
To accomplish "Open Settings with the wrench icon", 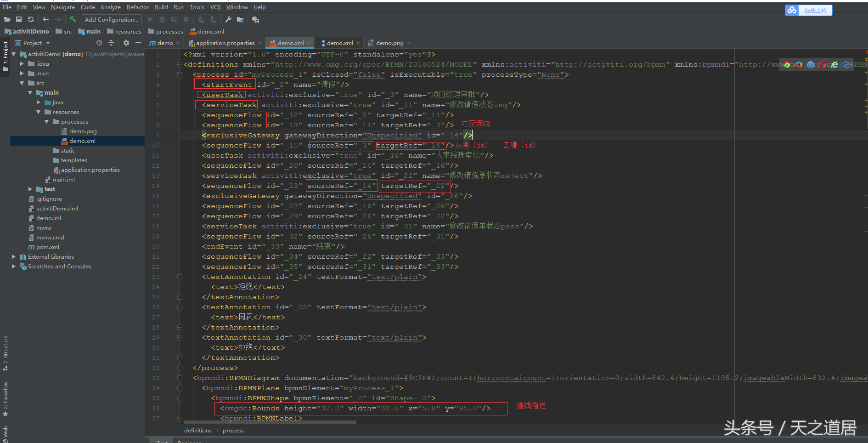I will [228, 19].
